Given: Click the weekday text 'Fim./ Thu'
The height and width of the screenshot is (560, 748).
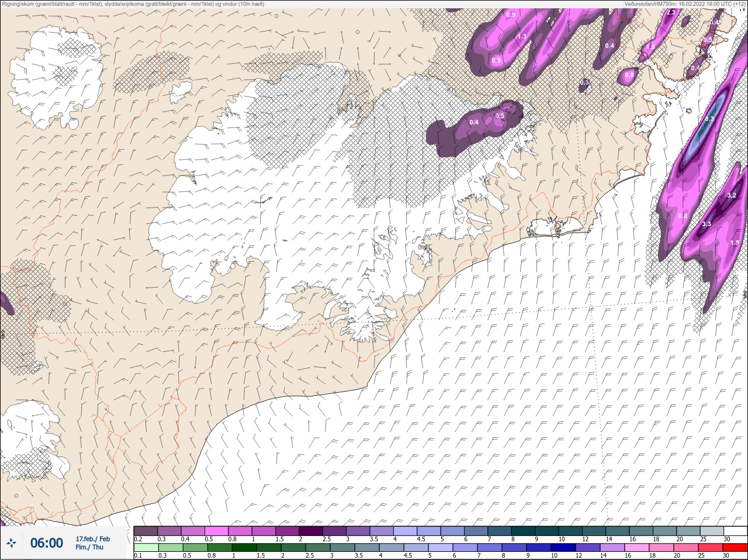Looking at the screenshot, I should pos(89,547).
